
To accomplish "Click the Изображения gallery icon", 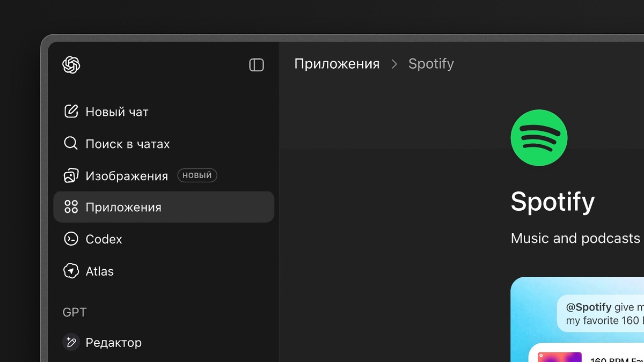I will click(71, 175).
